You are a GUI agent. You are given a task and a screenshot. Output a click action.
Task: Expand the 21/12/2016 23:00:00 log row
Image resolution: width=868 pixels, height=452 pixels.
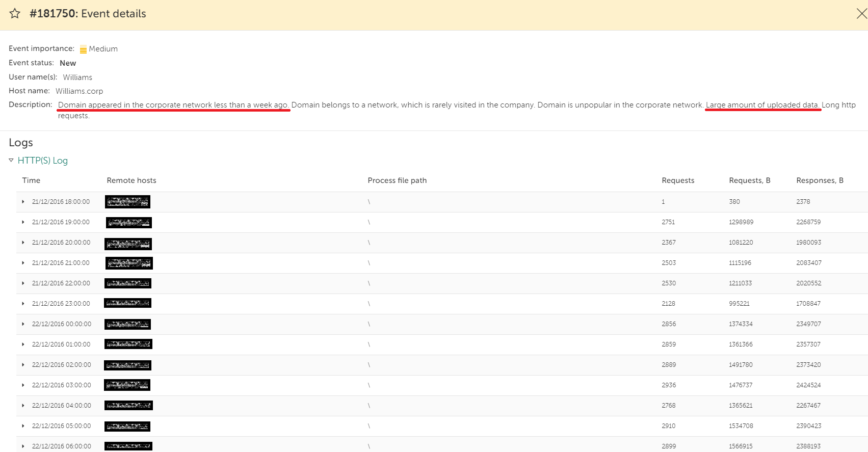(x=23, y=304)
